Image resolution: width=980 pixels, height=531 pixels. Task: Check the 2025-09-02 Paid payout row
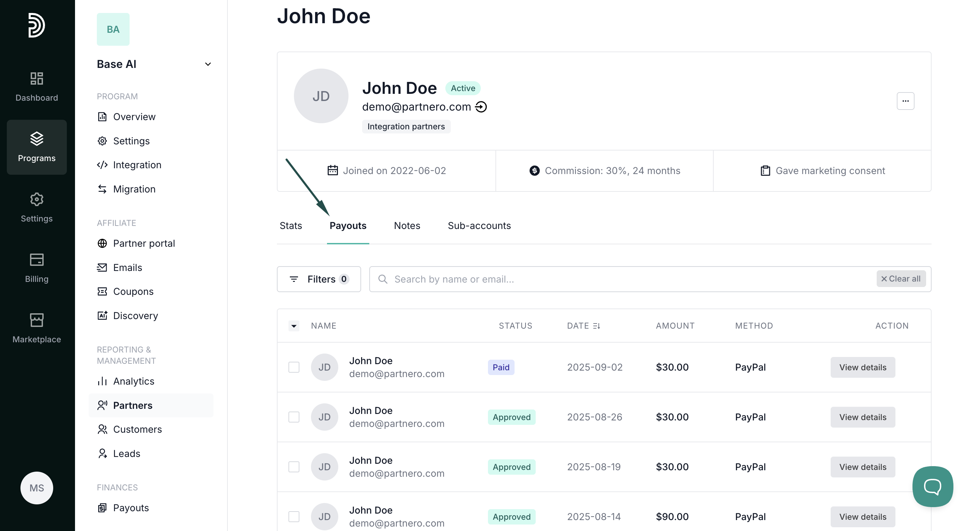click(x=294, y=367)
